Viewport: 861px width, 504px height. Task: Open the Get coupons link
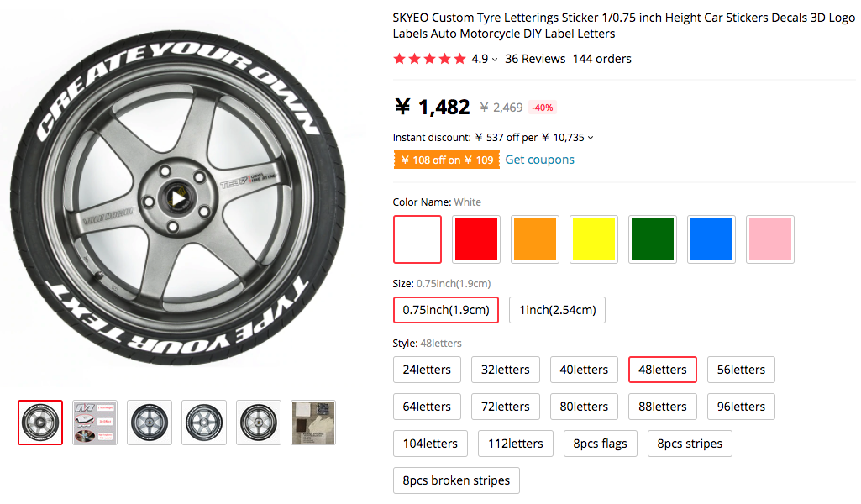click(x=538, y=160)
